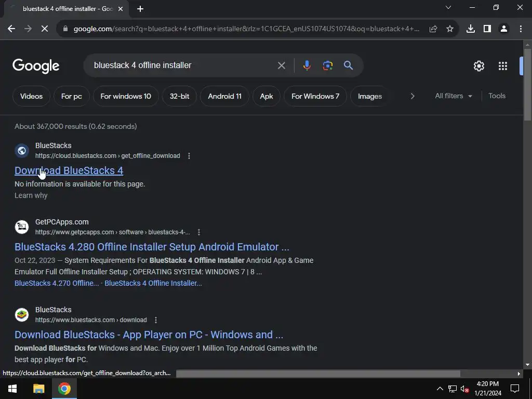Open Google apps grid

pyautogui.click(x=503, y=66)
